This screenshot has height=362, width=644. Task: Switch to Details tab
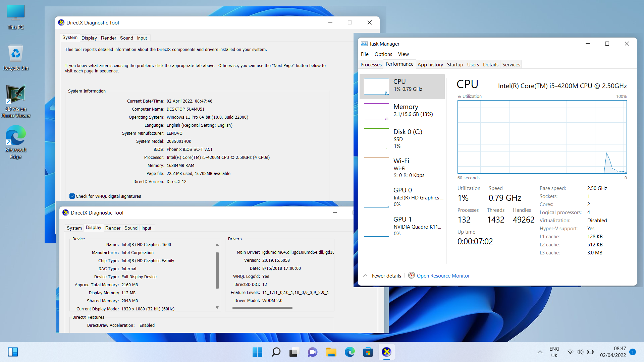(490, 64)
